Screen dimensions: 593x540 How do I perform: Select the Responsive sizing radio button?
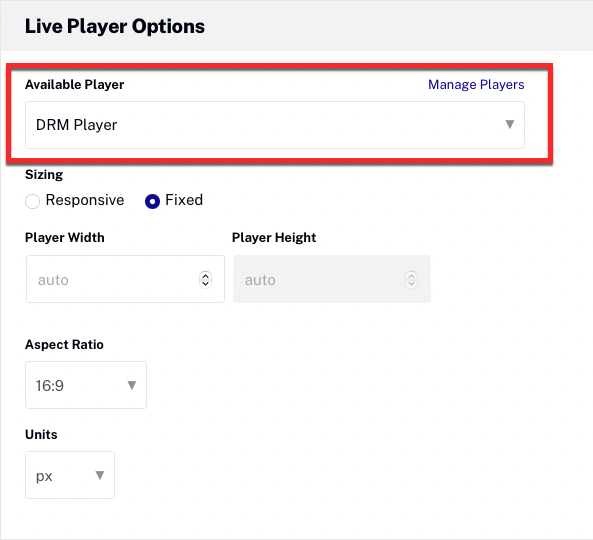coord(33,201)
